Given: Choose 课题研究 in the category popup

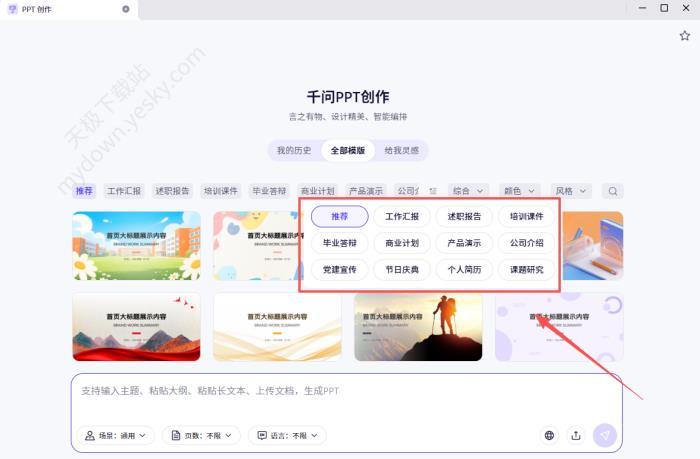Looking at the screenshot, I should (527, 270).
